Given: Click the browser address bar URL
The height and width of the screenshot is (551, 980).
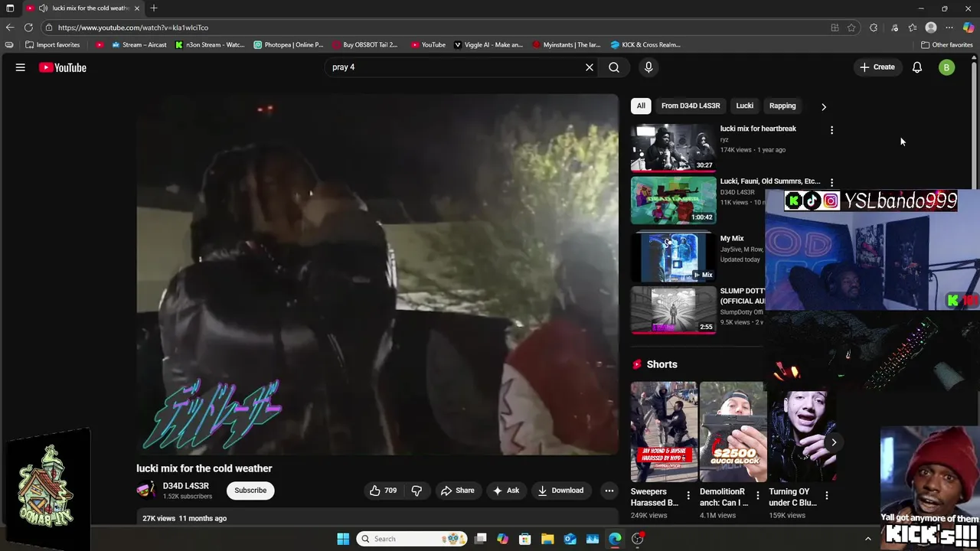Looking at the screenshot, I should [133, 28].
